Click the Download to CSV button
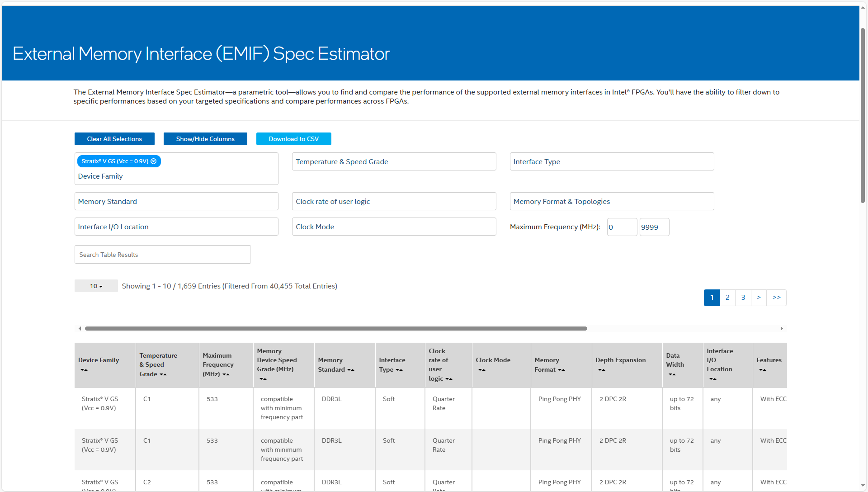Image resolution: width=868 pixels, height=492 pixels. 294,139
